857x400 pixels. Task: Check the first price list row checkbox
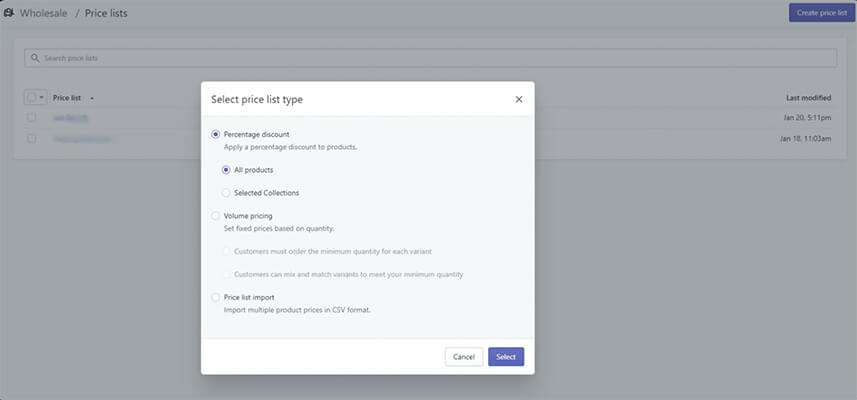(32, 118)
